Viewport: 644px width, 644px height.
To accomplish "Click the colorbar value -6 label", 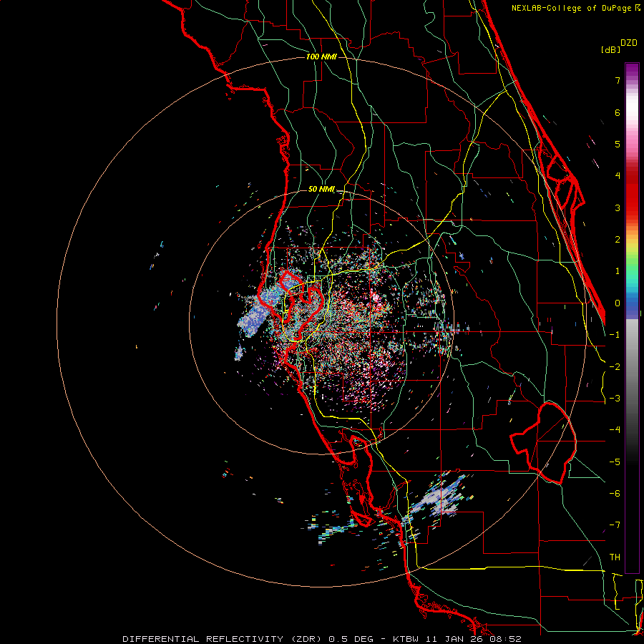I will pos(615,494).
